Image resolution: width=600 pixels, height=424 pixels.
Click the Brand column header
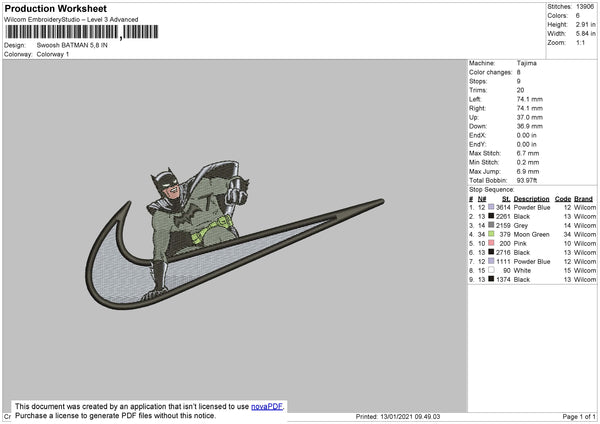click(583, 198)
